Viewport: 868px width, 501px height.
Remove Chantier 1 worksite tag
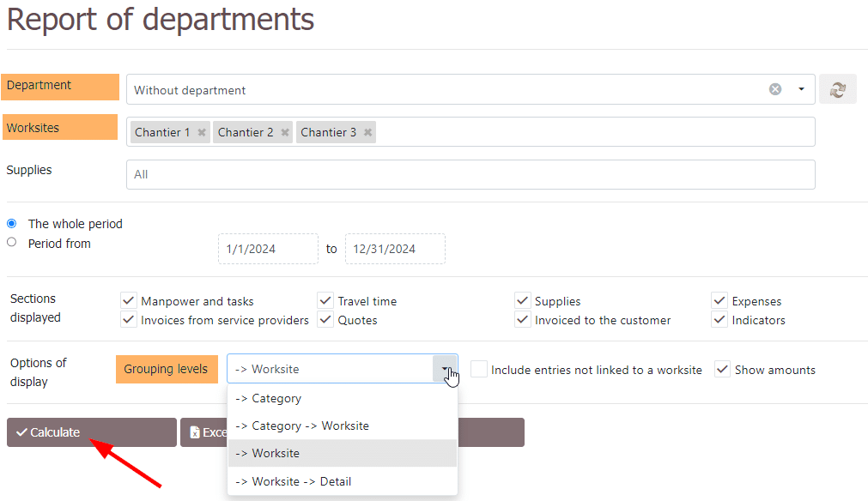pos(202,132)
